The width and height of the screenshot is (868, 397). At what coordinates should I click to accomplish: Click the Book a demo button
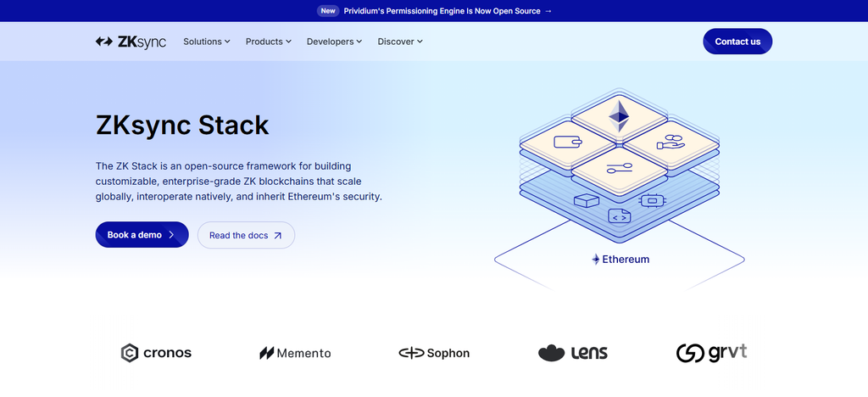142,235
